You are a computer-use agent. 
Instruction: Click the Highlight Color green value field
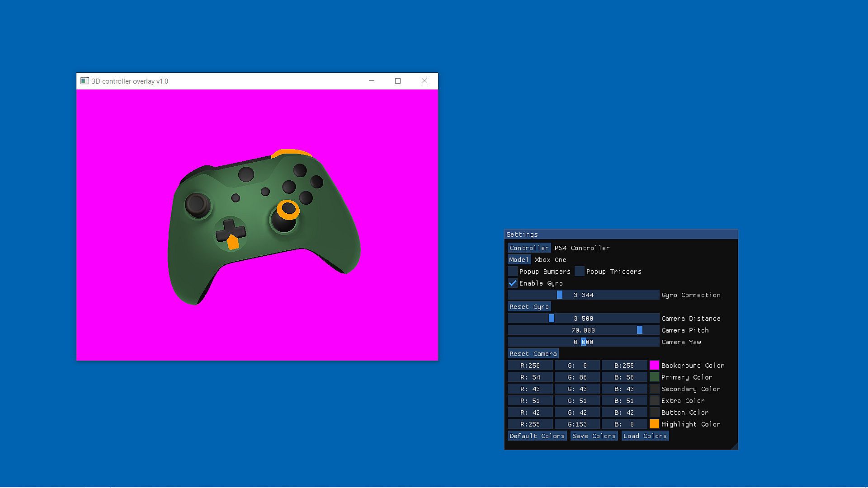(x=577, y=424)
